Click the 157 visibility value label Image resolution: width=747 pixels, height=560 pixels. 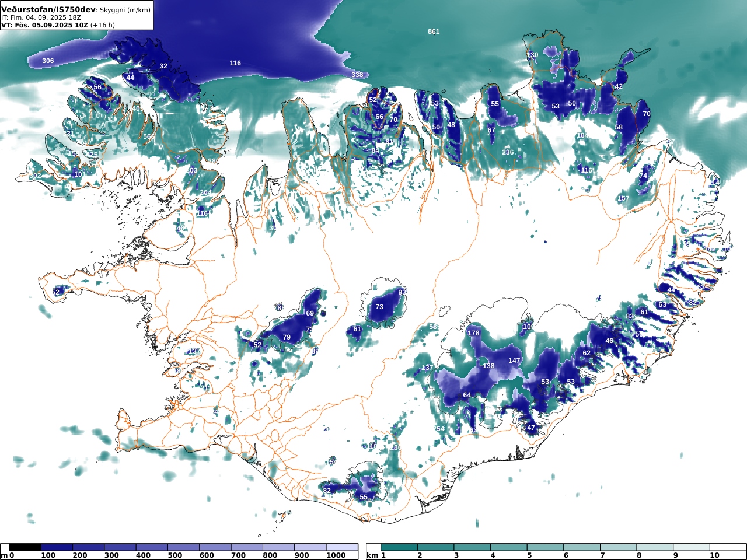click(x=623, y=198)
